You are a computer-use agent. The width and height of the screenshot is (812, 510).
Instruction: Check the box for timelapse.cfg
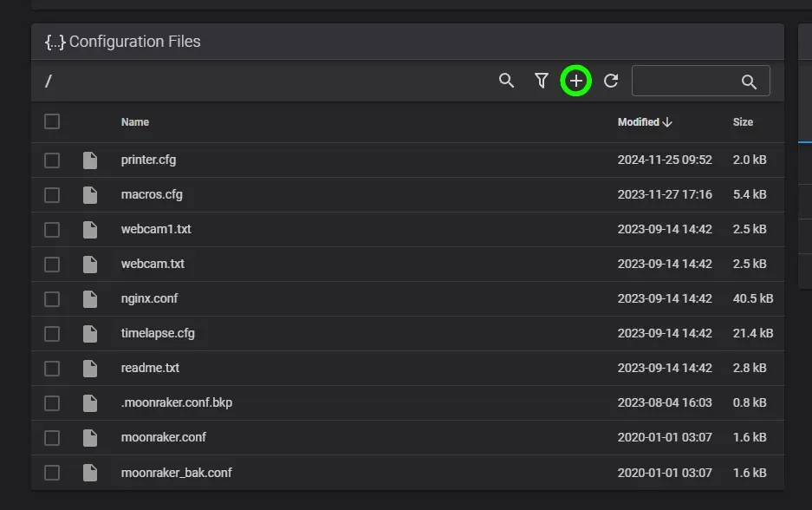(x=52, y=334)
